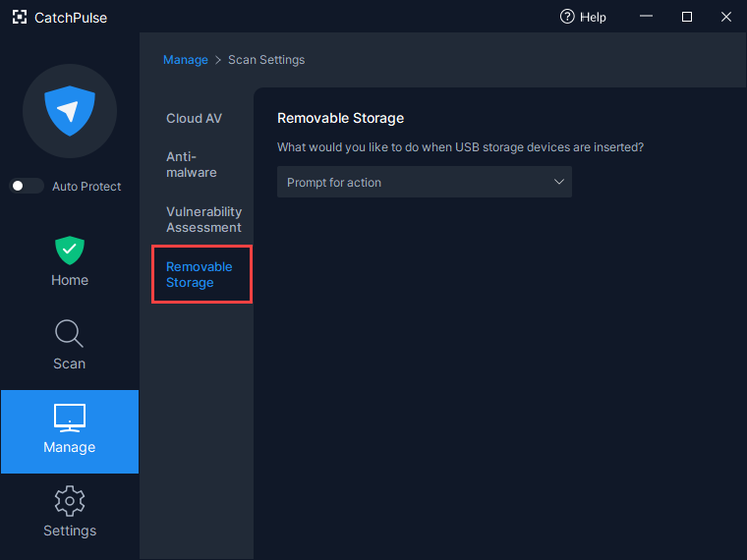
Task: Select the Removable Storage tab
Action: [x=200, y=274]
